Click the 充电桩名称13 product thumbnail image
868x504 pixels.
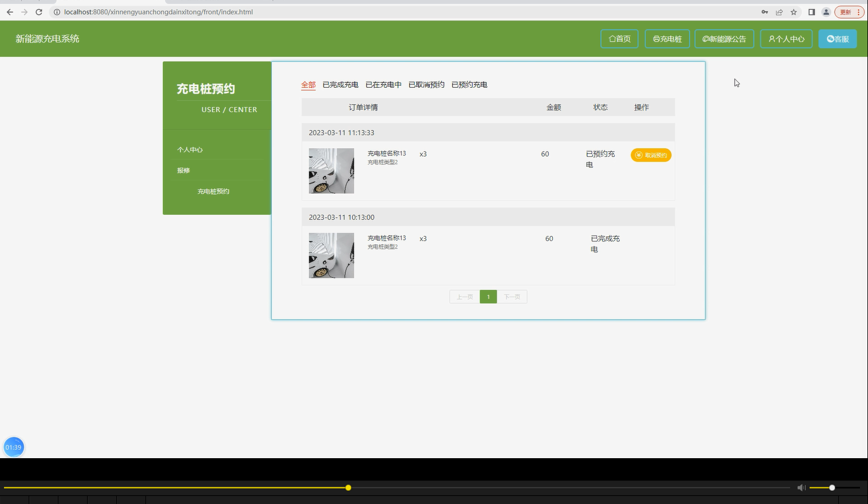point(331,170)
